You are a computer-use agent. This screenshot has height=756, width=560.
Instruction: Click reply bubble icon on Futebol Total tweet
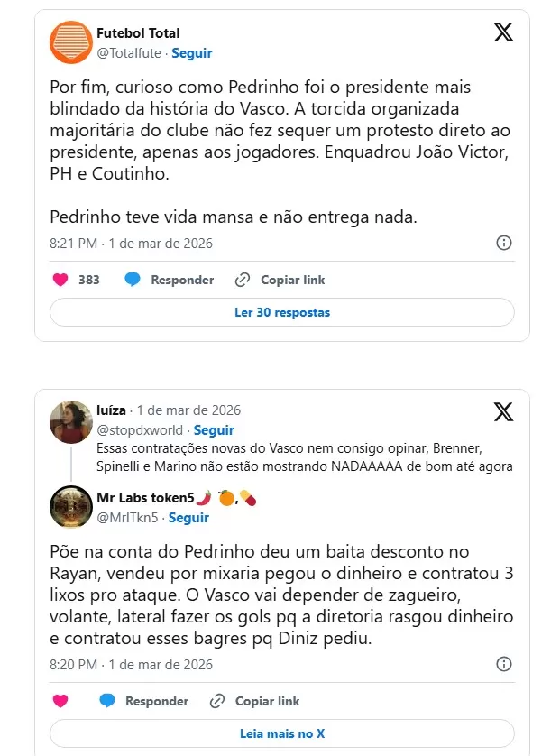[x=133, y=280]
